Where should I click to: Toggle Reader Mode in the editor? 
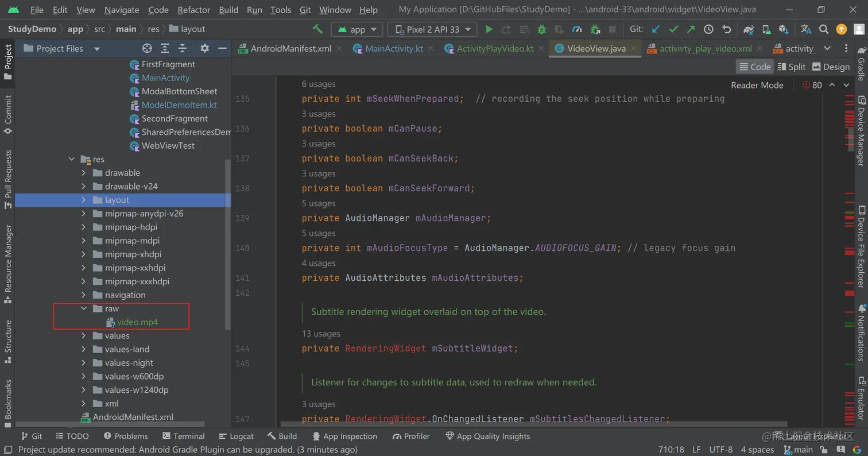[757, 85]
